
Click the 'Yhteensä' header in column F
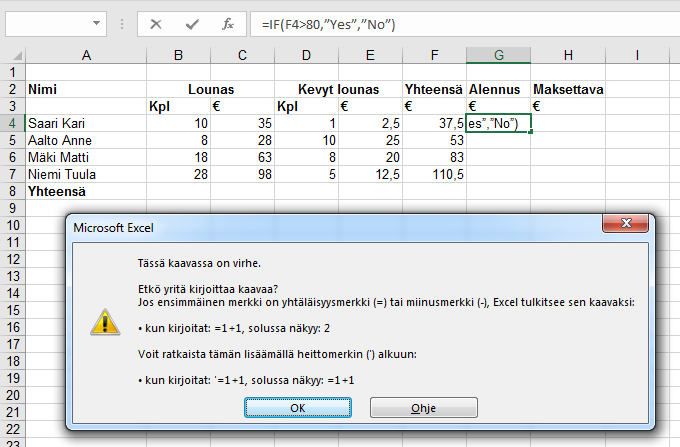point(435,89)
